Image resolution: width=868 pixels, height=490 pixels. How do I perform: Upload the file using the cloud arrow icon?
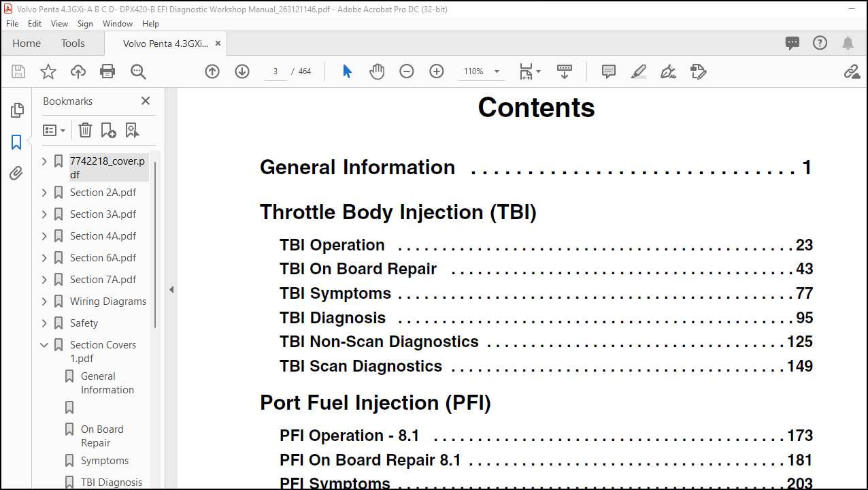point(78,71)
